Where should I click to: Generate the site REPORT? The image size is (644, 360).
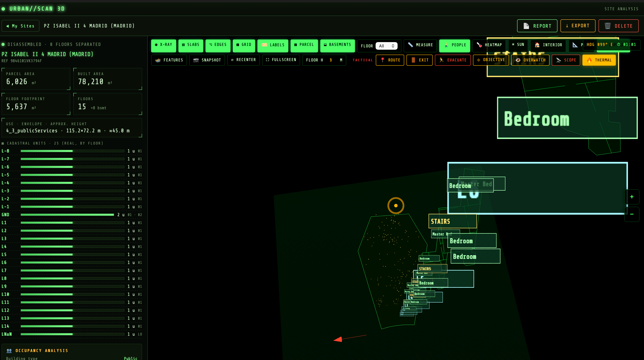tap(537, 26)
